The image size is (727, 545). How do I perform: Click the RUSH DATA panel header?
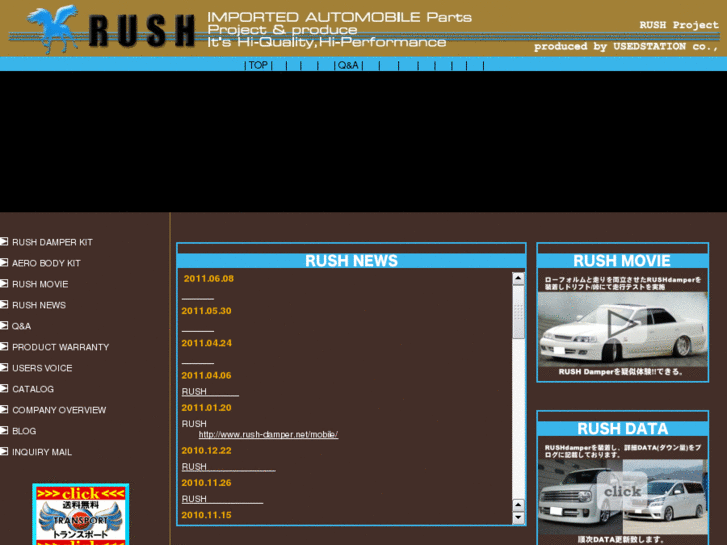pos(622,429)
